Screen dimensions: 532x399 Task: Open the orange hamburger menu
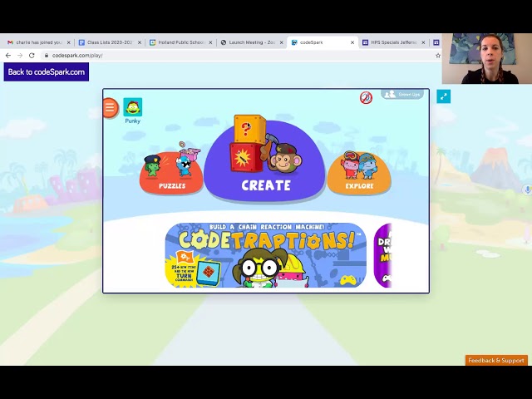(110, 108)
